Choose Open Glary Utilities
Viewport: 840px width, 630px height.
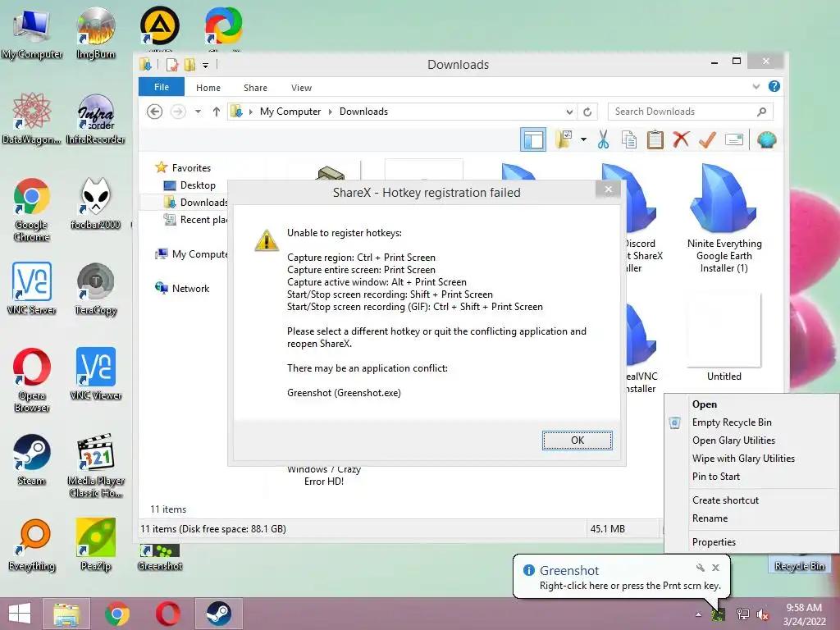tap(733, 441)
